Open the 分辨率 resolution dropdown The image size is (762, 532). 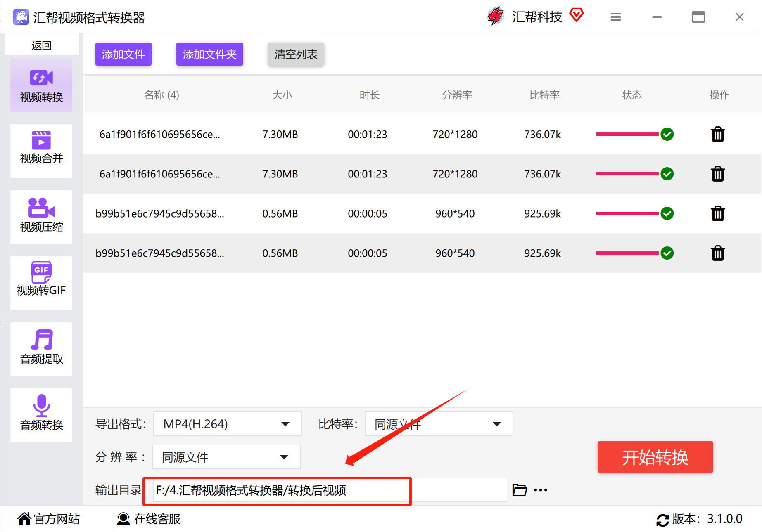pyautogui.click(x=226, y=457)
